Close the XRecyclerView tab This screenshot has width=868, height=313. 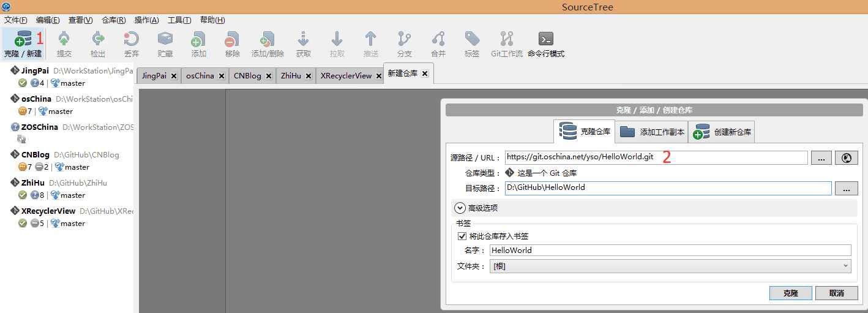[x=378, y=76]
